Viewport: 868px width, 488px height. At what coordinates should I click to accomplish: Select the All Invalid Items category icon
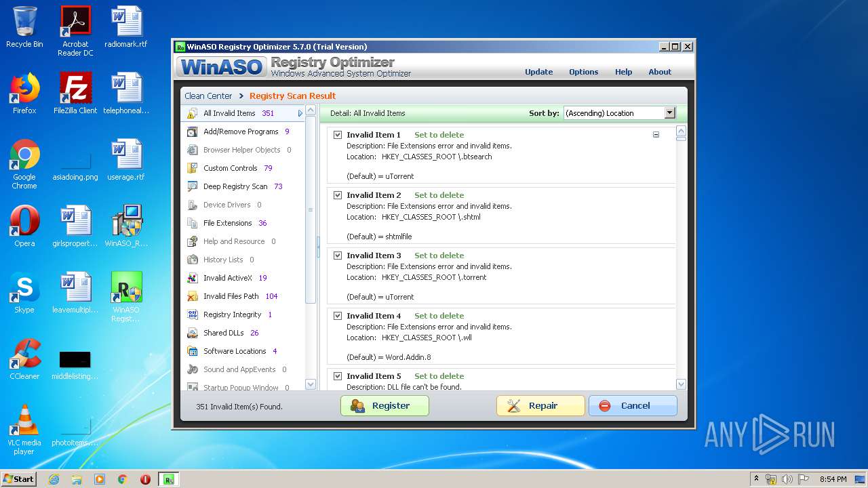pos(192,113)
